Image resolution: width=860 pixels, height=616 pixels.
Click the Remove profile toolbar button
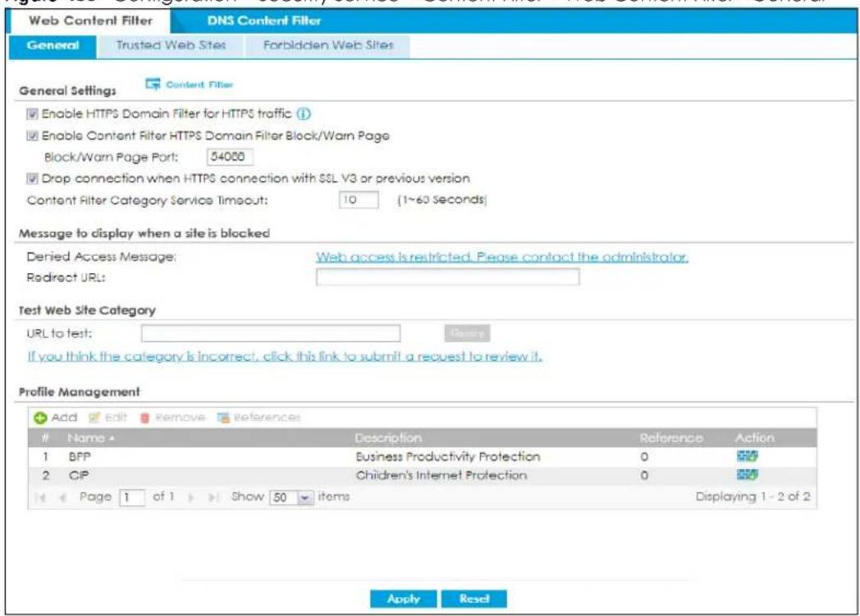coord(172,418)
